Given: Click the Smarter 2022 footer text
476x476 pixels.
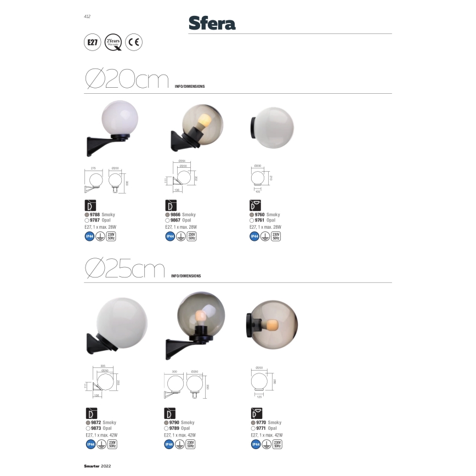Looking at the screenshot, I should (x=98, y=466).
